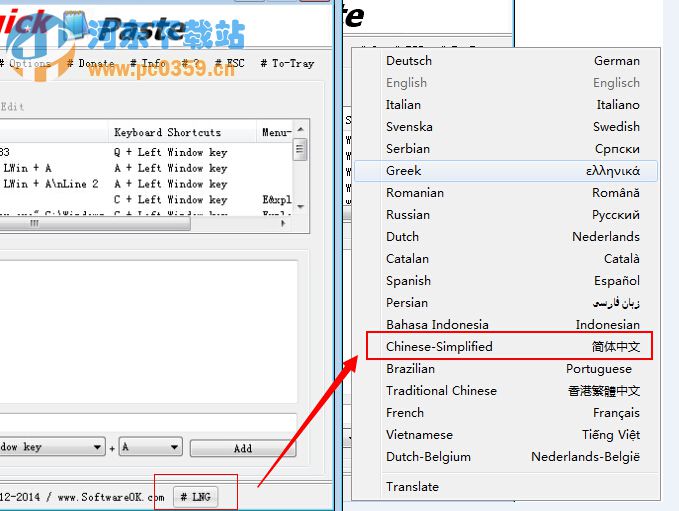The height and width of the screenshot is (511, 679).
Task: Select Dutch-Belgium language
Action: [506, 457]
